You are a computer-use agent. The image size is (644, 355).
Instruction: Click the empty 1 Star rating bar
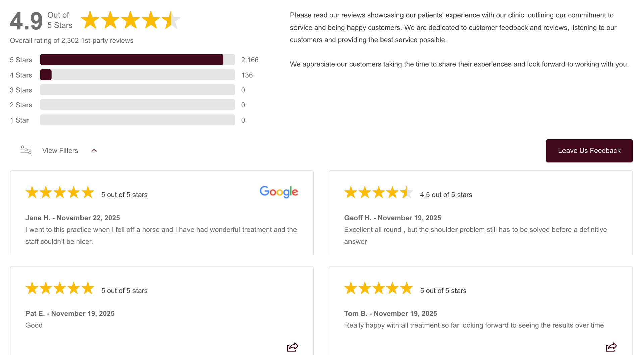[138, 120]
